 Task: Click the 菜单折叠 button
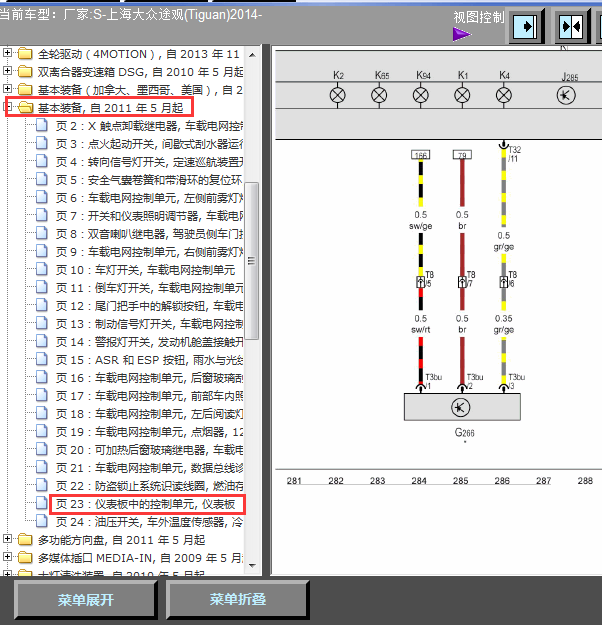(238, 599)
